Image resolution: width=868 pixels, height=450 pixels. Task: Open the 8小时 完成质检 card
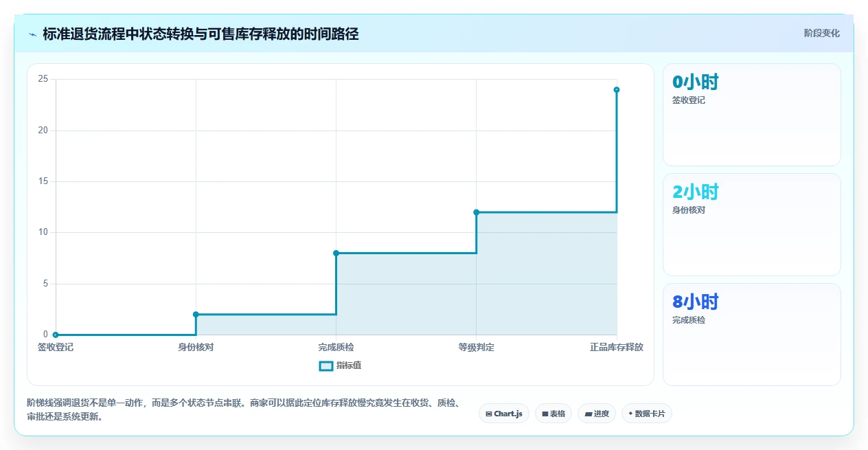pyautogui.click(x=752, y=335)
